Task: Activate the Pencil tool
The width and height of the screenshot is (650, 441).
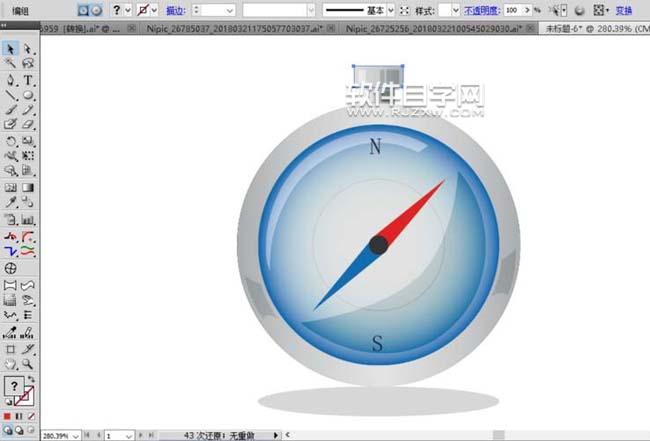Action: click(x=28, y=109)
